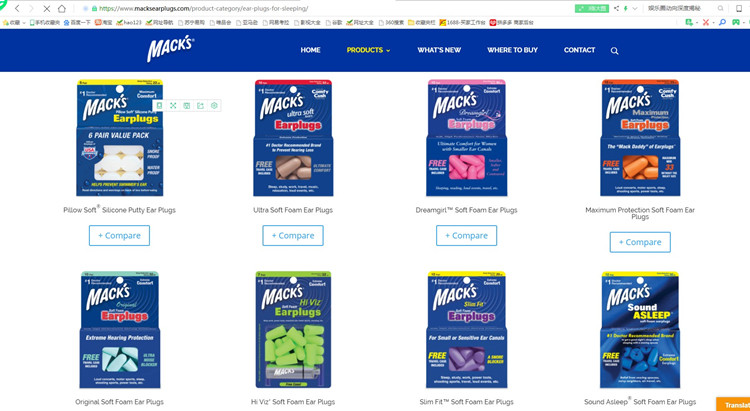The image size is (750, 411).
Task: Open the gear settings icon on image toolbar
Action: (214, 105)
